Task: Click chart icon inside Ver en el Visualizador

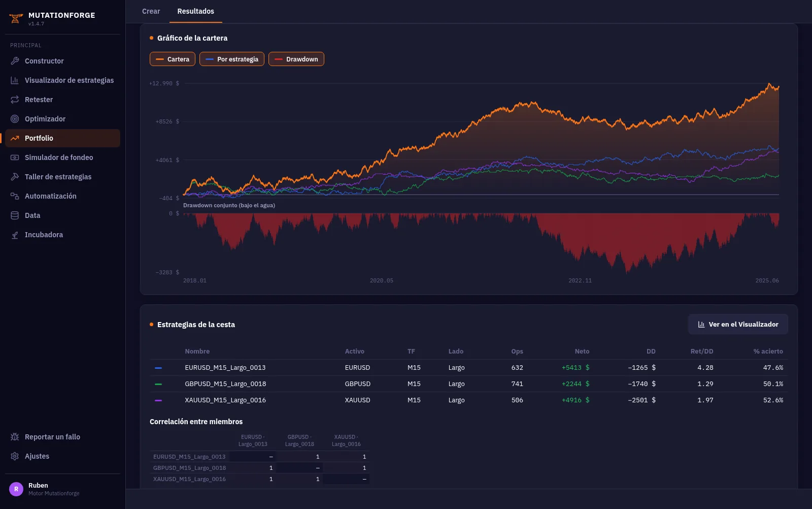Action: pyautogui.click(x=701, y=325)
